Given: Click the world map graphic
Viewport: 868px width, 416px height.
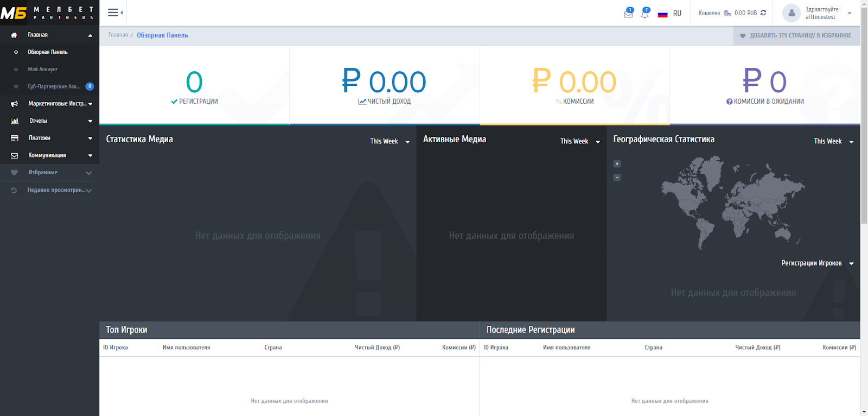Looking at the screenshot, I should pyautogui.click(x=732, y=202).
